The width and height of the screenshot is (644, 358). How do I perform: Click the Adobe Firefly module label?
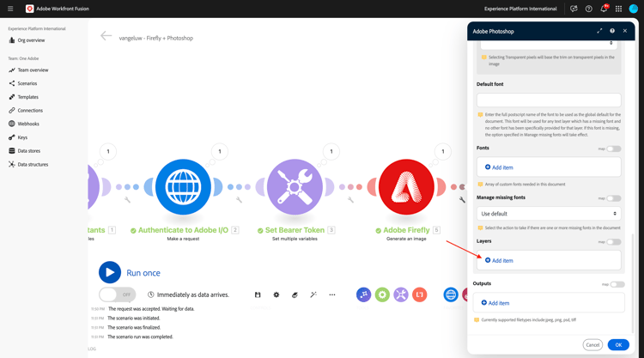406,230
